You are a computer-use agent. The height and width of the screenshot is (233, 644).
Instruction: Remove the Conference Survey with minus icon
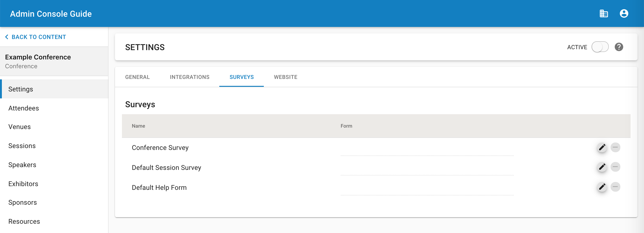615,147
